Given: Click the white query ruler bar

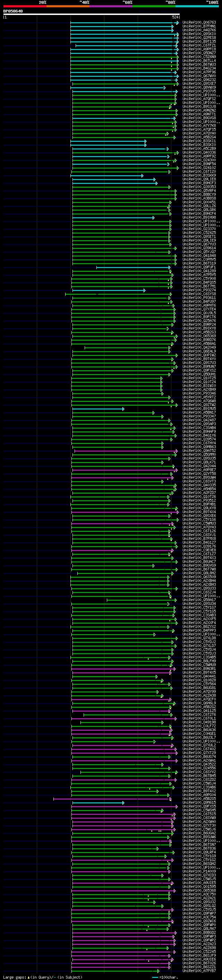Looking at the screenshot, I should (x=91, y=15).
